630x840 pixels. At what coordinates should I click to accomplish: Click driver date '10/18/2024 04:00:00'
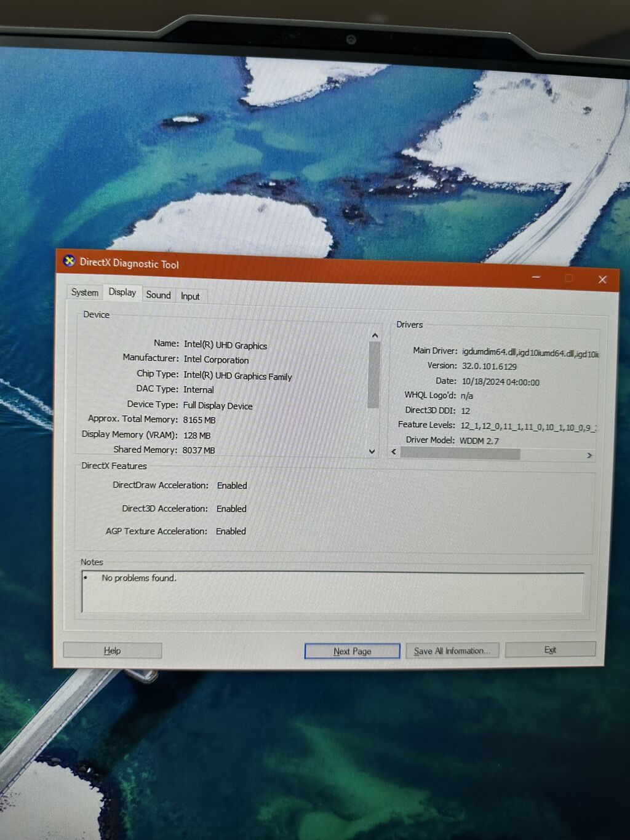click(x=500, y=382)
